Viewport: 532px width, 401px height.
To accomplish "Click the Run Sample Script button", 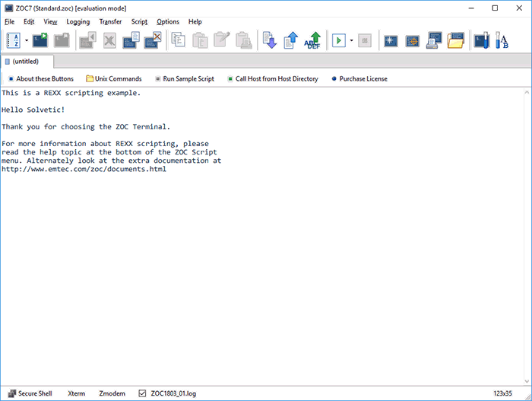I will tap(185, 79).
